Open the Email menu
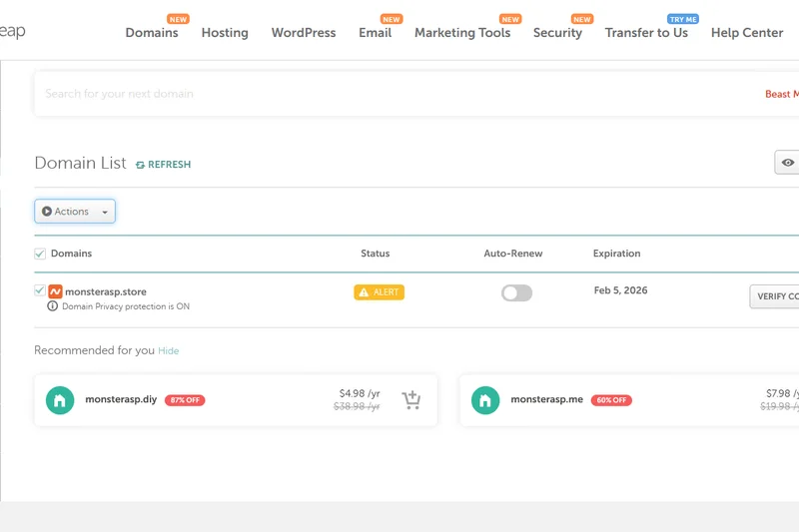 [376, 33]
